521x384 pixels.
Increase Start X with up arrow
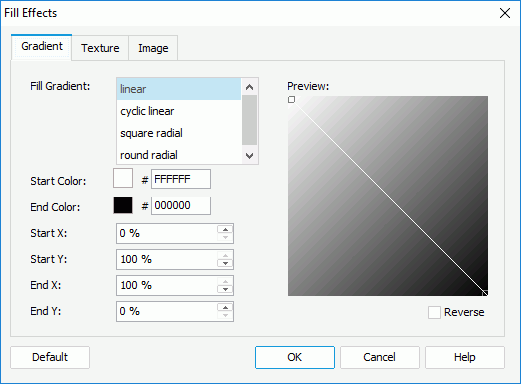[x=225, y=229]
